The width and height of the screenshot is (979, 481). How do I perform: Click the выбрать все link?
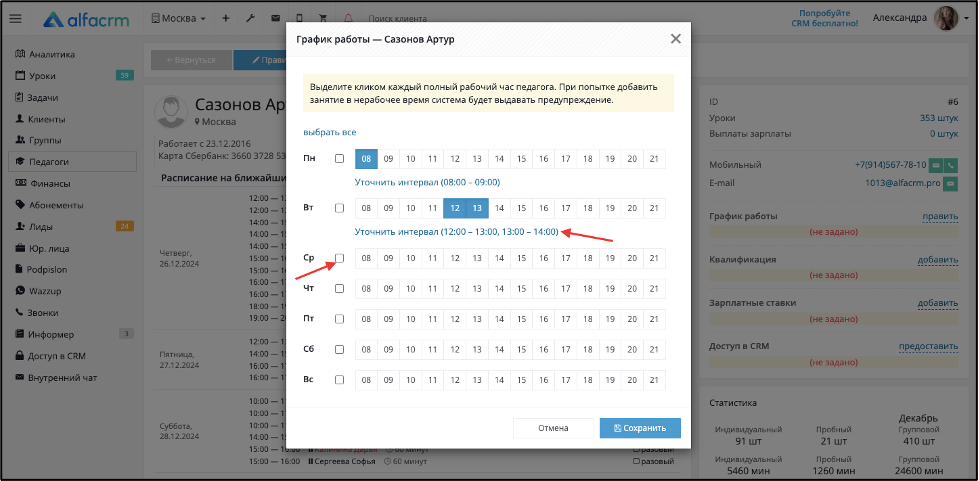[330, 132]
